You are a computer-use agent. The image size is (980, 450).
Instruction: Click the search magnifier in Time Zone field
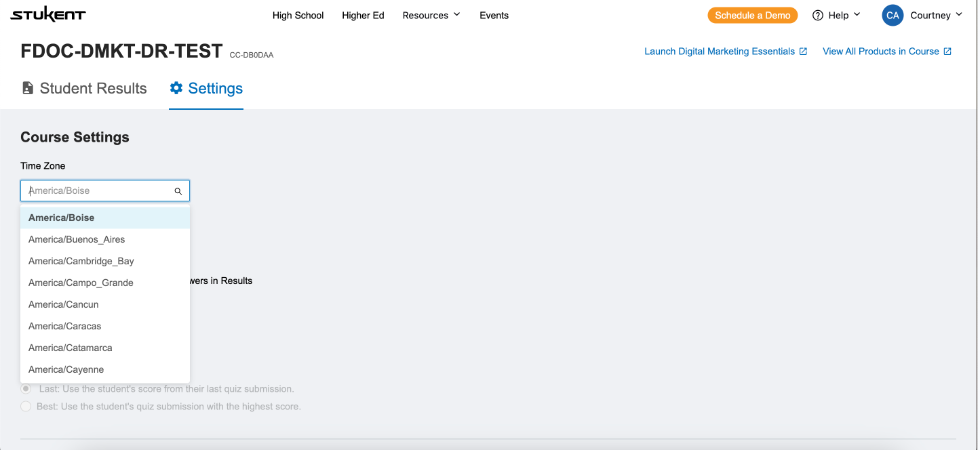[178, 191]
